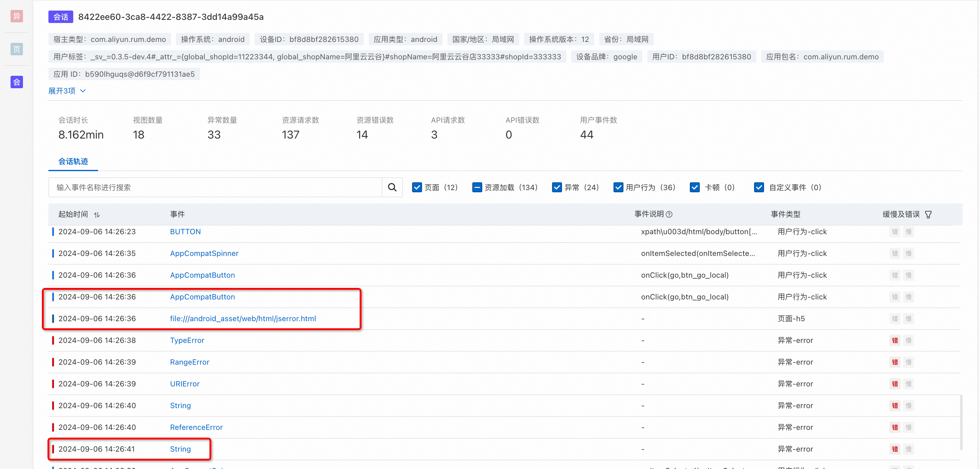Click the 慢 badge on BUTTON row
Viewport: 980px width, 469px height.
[909, 232]
